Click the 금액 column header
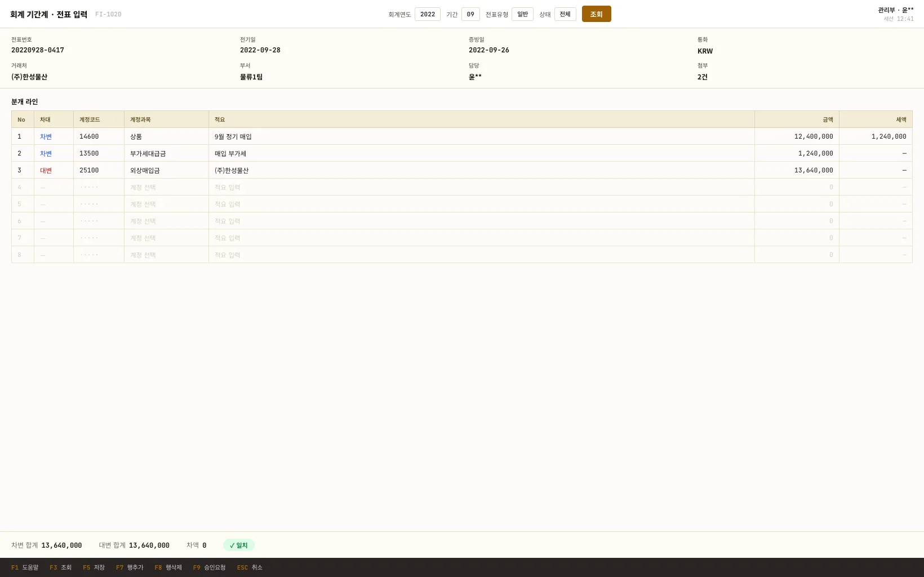The width and height of the screenshot is (924, 577). (x=797, y=119)
